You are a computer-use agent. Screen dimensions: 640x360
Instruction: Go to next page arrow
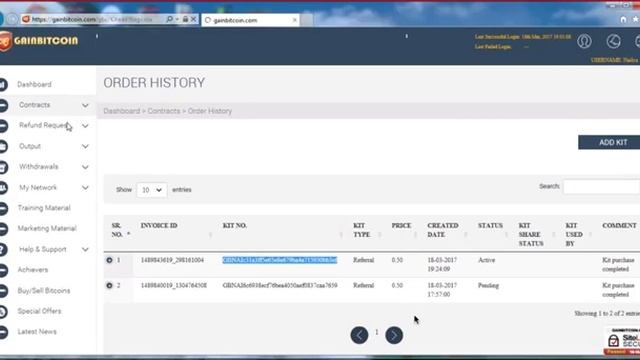pyautogui.click(x=394, y=335)
